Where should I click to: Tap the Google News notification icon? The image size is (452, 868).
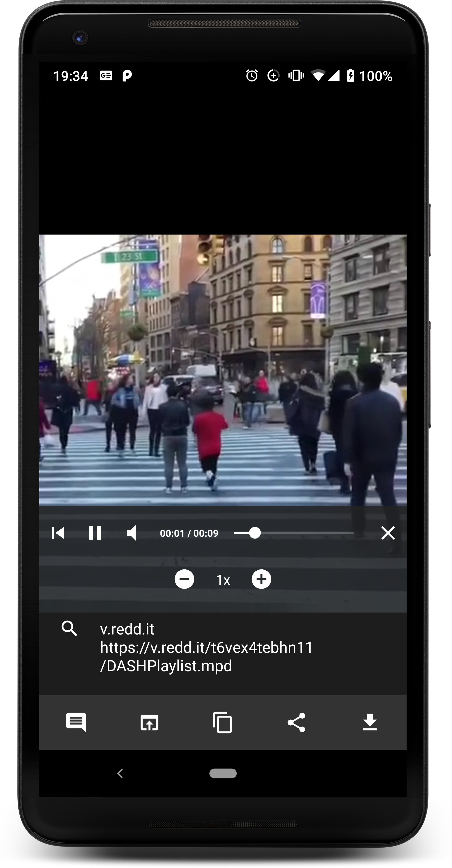click(x=106, y=76)
